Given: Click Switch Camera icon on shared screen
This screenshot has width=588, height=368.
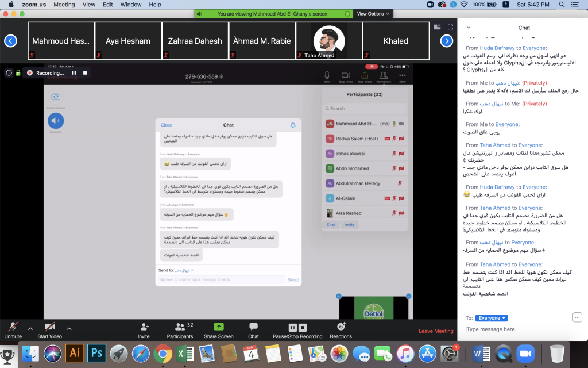Looking at the screenshot, I should [56, 97].
